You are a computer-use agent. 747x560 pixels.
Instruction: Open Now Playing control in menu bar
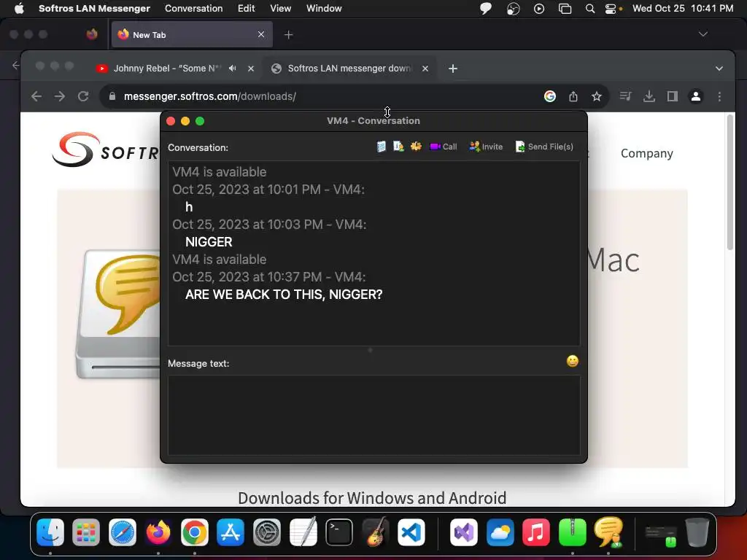(539, 9)
